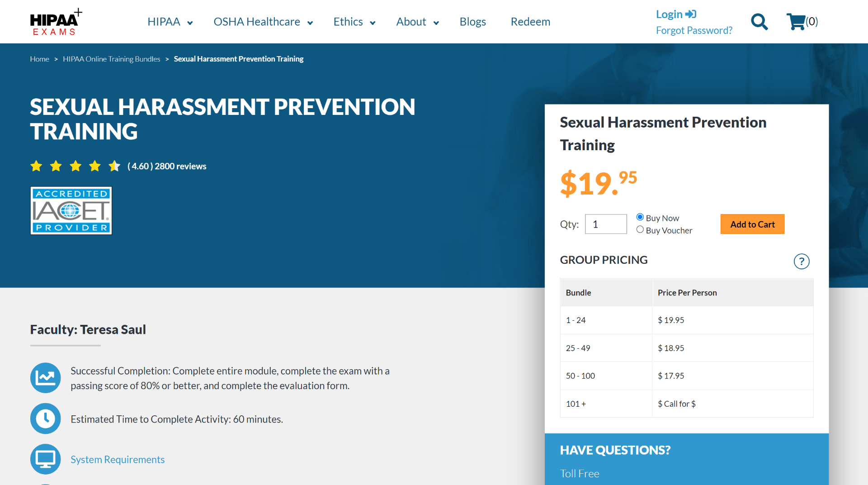This screenshot has width=868, height=485.
Task: Open the Blogs page
Action: [472, 21]
